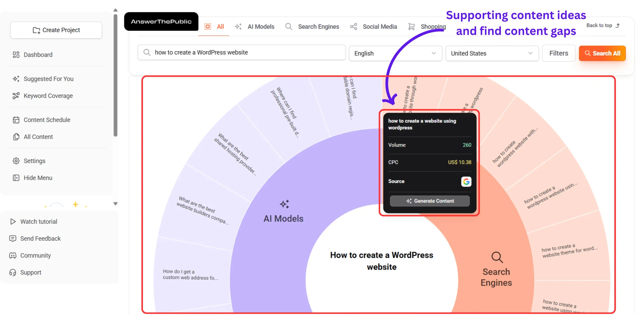This screenshot has width=644, height=322.
Task: Click 'What are the best shared hosting provider' segment
Action: click(x=235, y=154)
